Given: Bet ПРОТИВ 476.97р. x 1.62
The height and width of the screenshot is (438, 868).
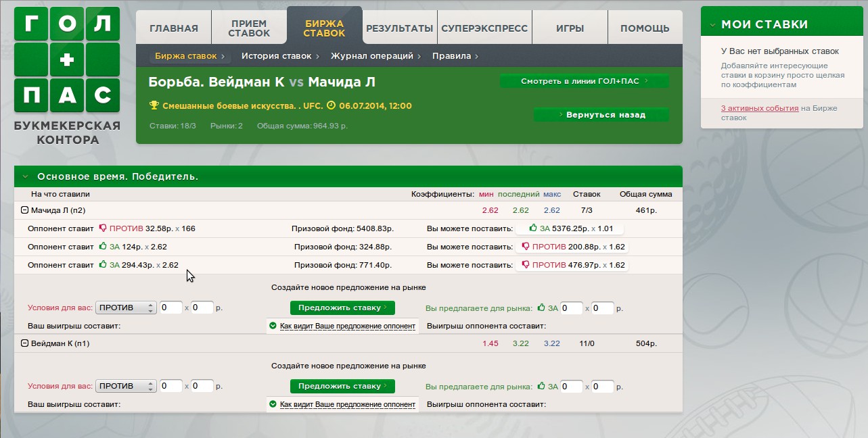Looking at the screenshot, I should pos(572,265).
